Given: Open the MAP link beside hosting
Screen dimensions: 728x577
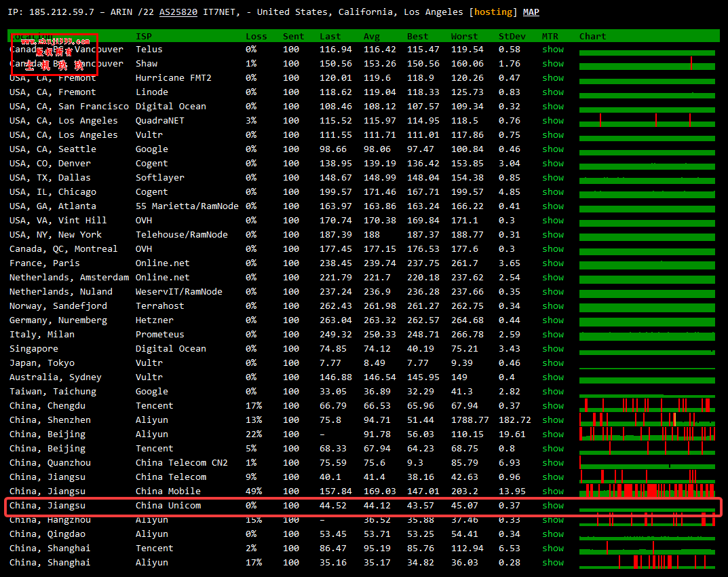Looking at the screenshot, I should point(531,12).
